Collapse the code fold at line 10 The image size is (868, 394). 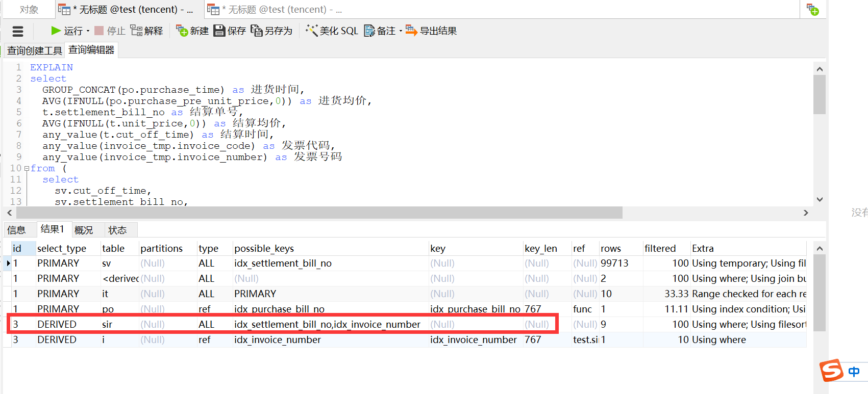point(26,168)
